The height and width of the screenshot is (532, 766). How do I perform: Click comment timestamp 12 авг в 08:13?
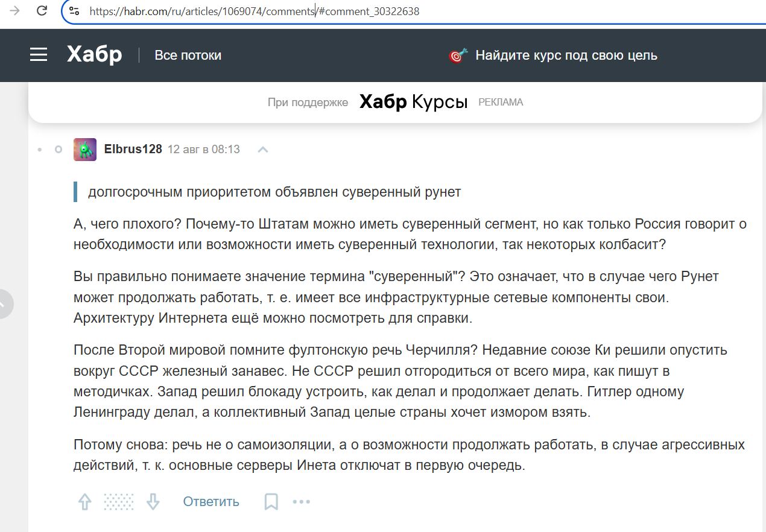click(204, 149)
